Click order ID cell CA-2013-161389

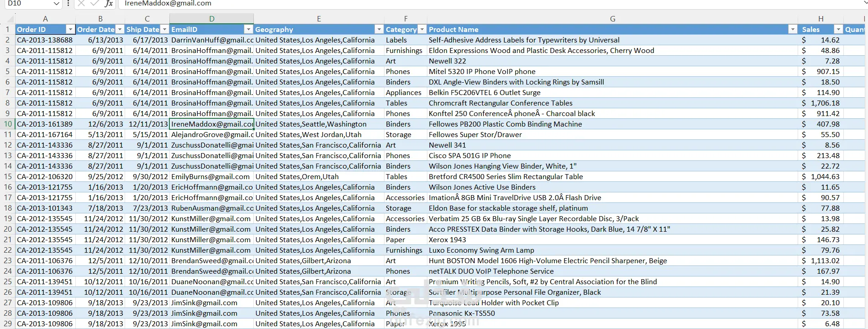coord(45,124)
